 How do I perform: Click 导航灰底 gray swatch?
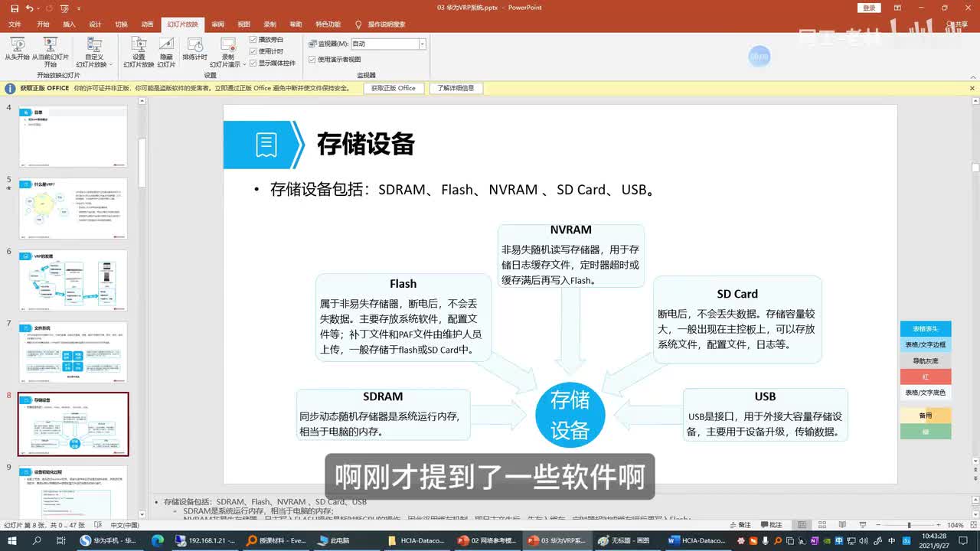click(926, 360)
